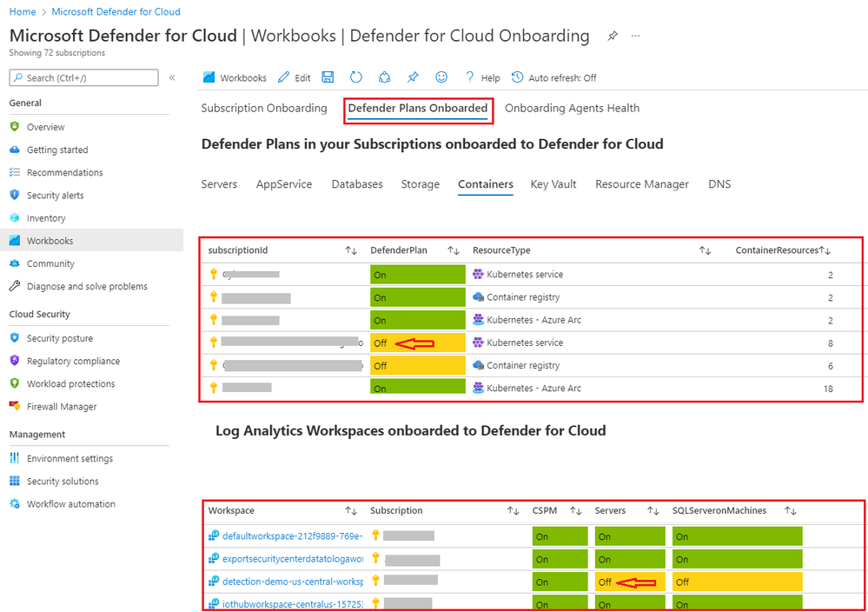Open the Microsoft Defender for Cloud breadcrumb

[x=116, y=11]
